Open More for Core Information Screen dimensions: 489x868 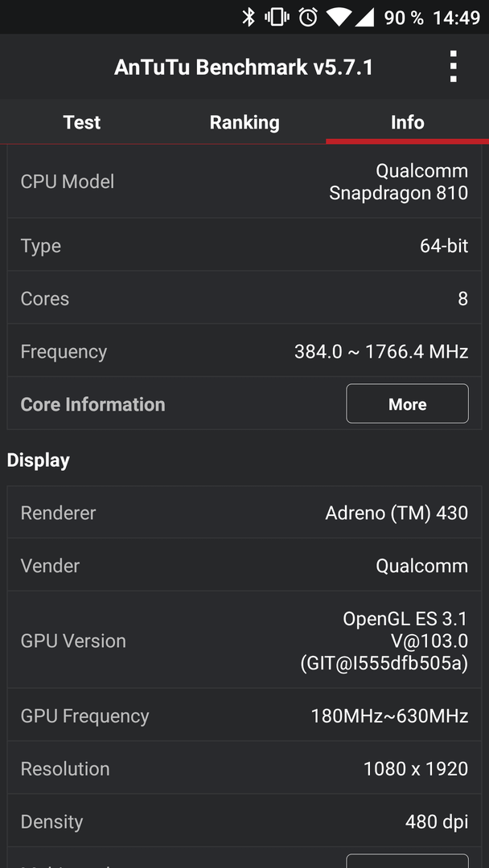coord(407,403)
